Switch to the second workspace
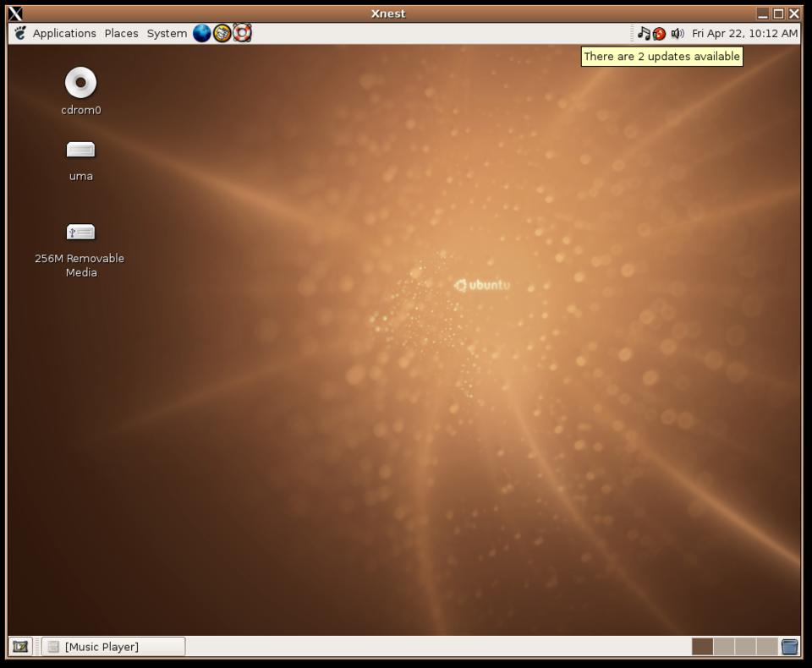This screenshot has width=812, height=668. tap(723, 647)
